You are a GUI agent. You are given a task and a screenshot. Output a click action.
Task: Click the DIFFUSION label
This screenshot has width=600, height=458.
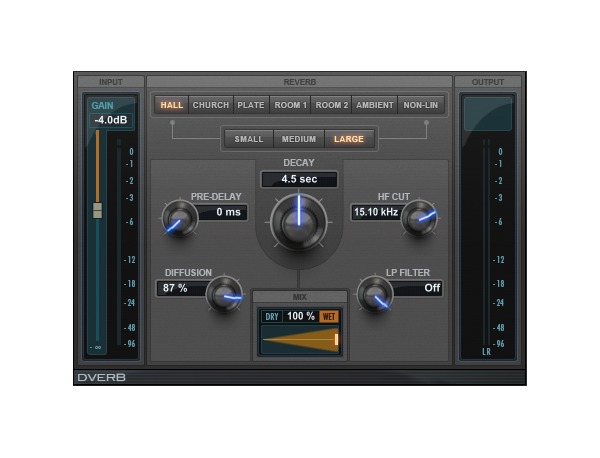pos(188,272)
